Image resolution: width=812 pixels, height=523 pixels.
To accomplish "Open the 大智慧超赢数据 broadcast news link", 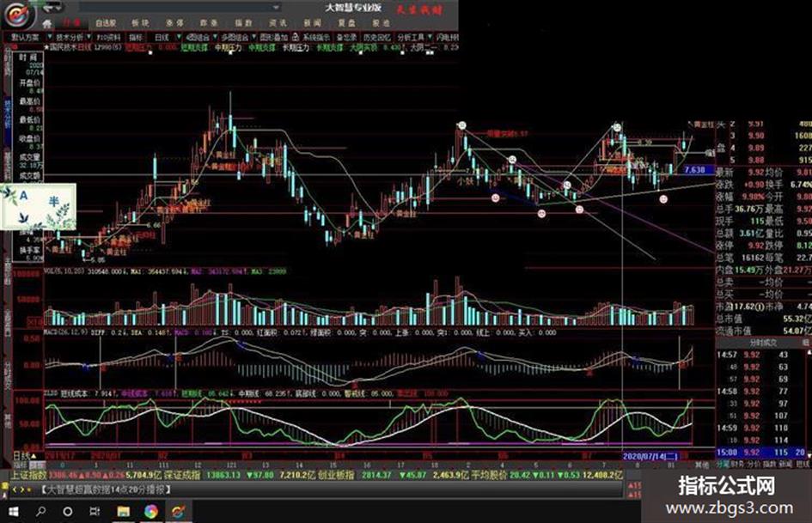I will pyautogui.click(x=106, y=490).
